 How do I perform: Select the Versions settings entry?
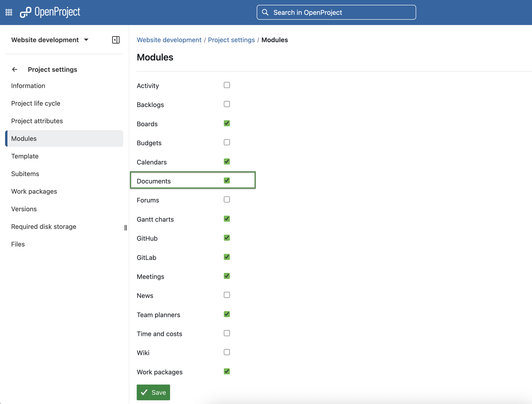(x=24, y=209)
